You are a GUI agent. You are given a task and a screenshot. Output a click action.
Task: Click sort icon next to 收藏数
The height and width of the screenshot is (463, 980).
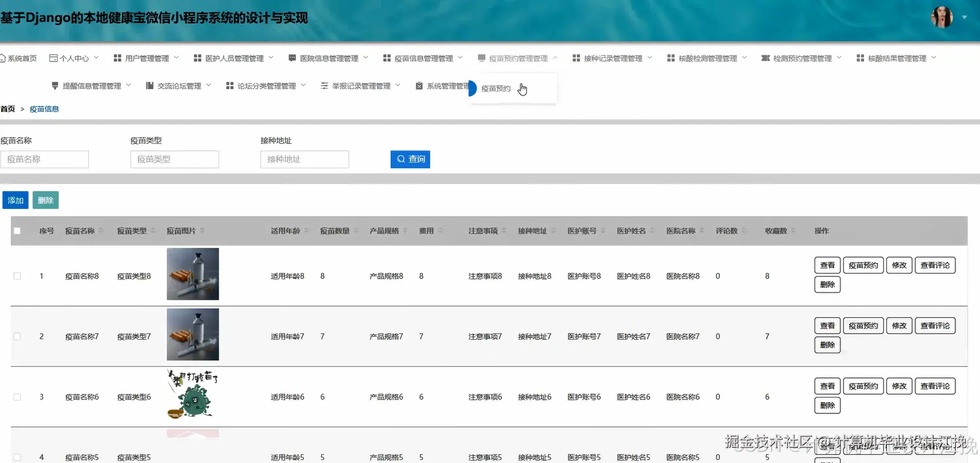pyautogui.click(x=794, y=231)
